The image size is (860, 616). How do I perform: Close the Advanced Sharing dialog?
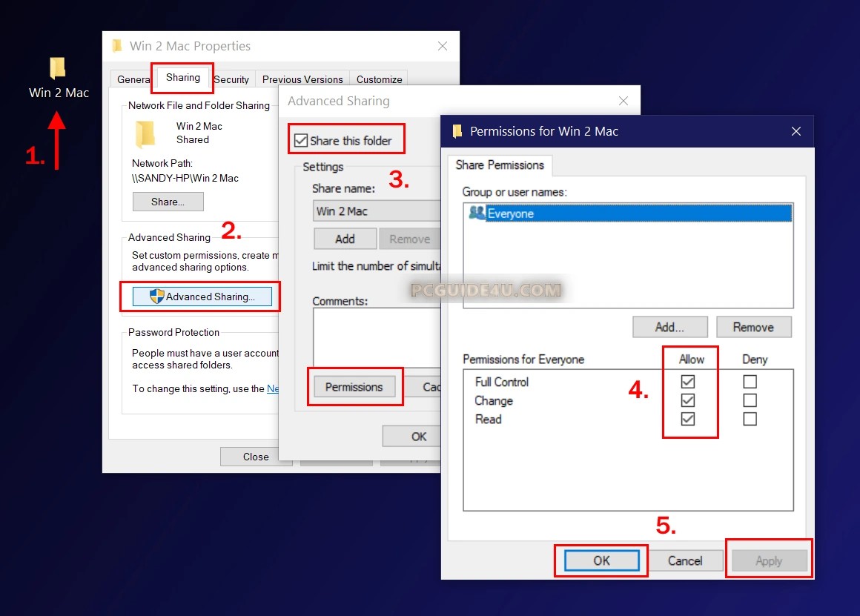[623, 101]
